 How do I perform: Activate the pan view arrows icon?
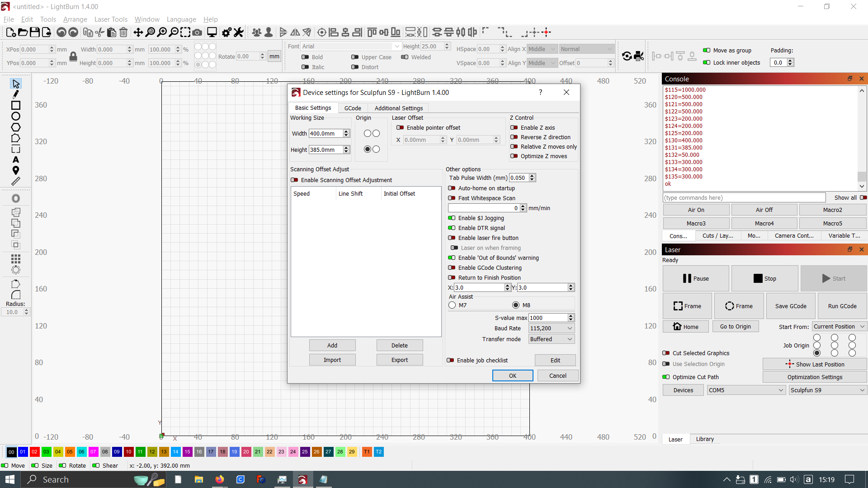(x=138, y=32)
